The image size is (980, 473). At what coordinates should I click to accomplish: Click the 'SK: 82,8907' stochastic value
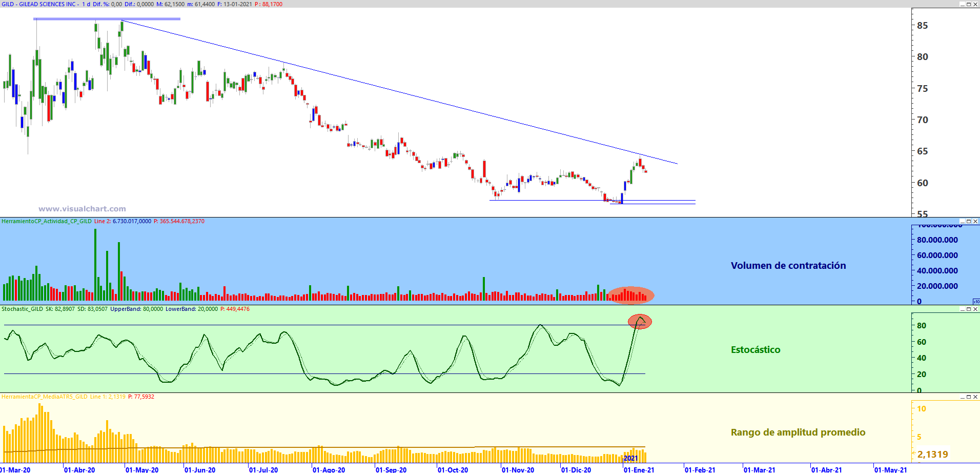(x=60, y=309)
